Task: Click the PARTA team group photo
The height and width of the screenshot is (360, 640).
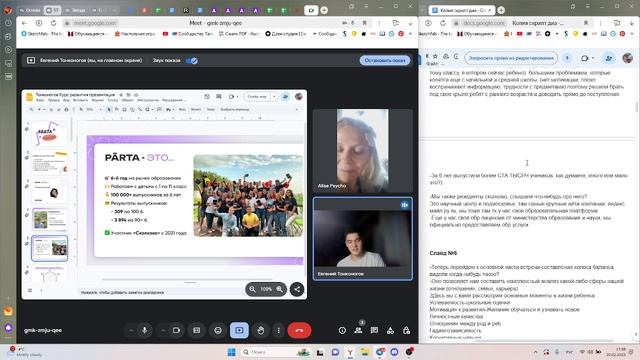Action: (x=248, y=196)
